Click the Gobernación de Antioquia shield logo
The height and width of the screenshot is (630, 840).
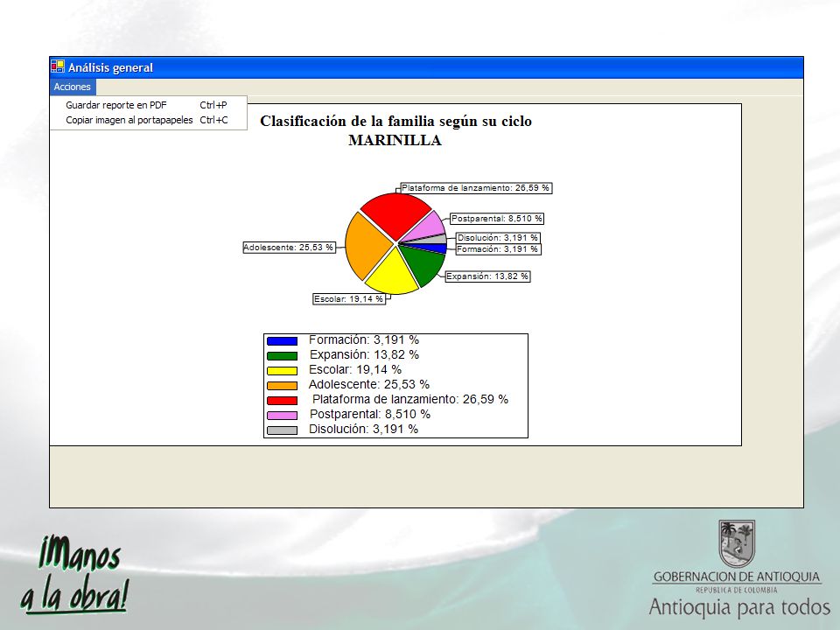(x=737, y=543)
